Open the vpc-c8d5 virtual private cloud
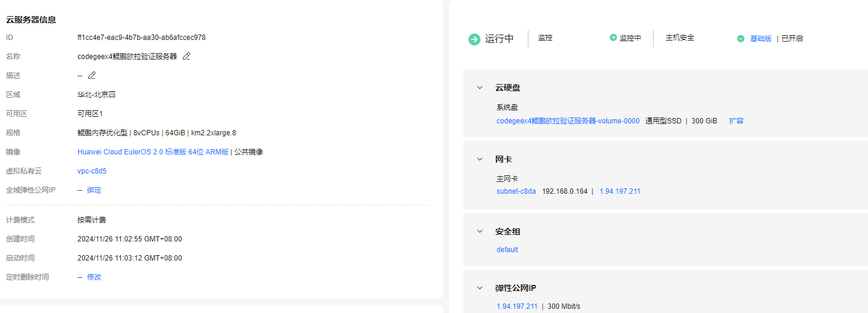This screenshot has height=313, width=868. coord(92,171)
